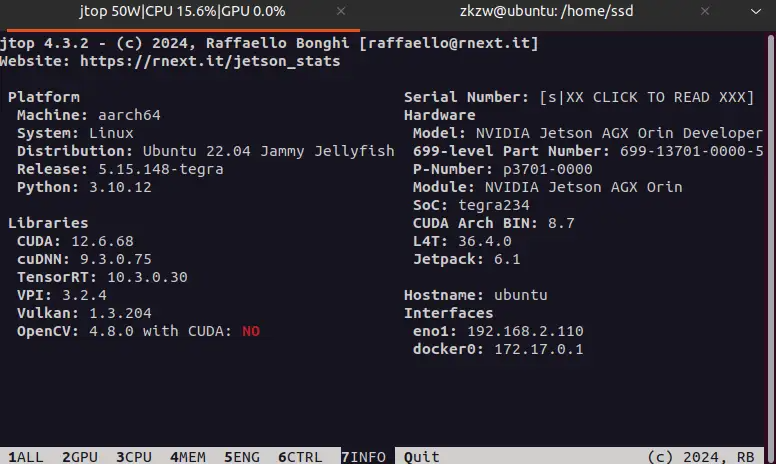
Task: Click the 699-level Part Number line
Action: tap(588, 151)
